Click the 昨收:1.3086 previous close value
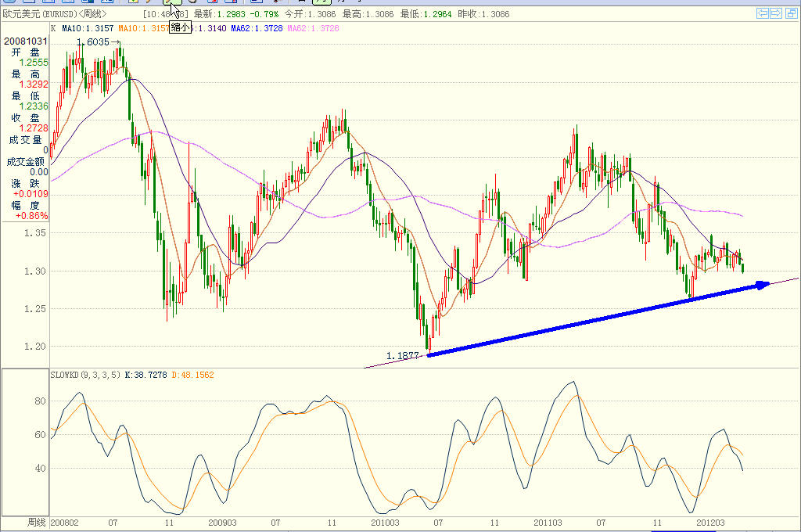The height and width of the screenshot is (532, 801). click(483, 14)
